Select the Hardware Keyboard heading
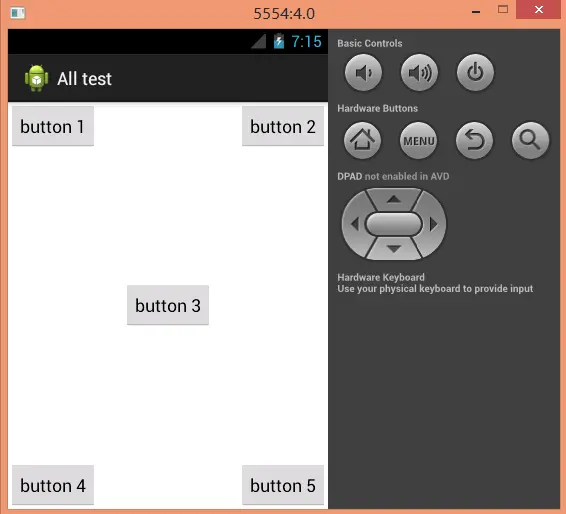Viewport: 566px width, 514px height. tap(381, 277)
